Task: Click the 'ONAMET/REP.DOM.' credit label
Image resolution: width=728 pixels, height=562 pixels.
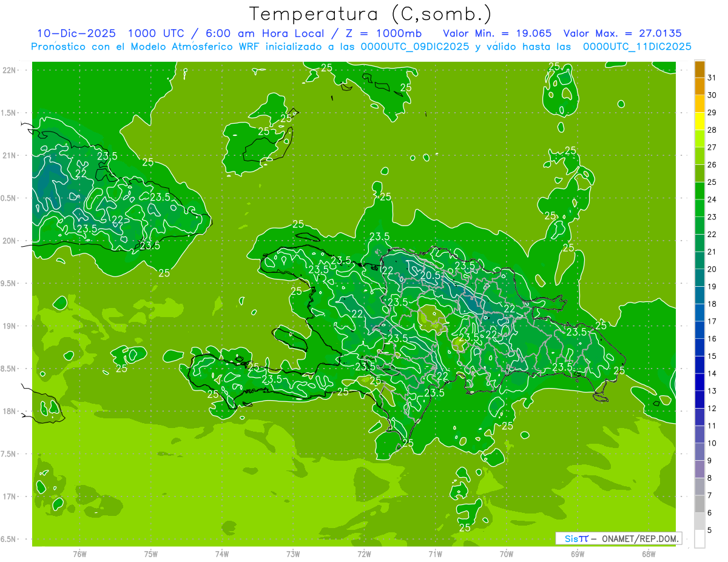Action: click(x=641, y=538)
